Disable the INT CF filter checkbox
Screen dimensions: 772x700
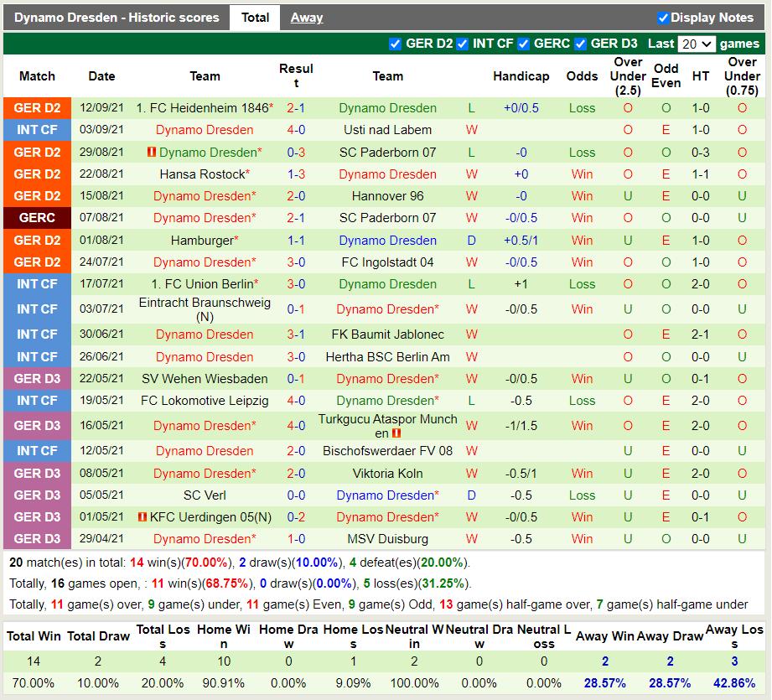click(462, 44)
